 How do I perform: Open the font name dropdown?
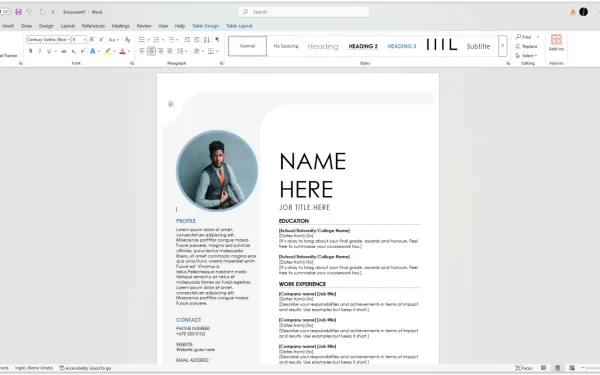click(x=68, y=39)
